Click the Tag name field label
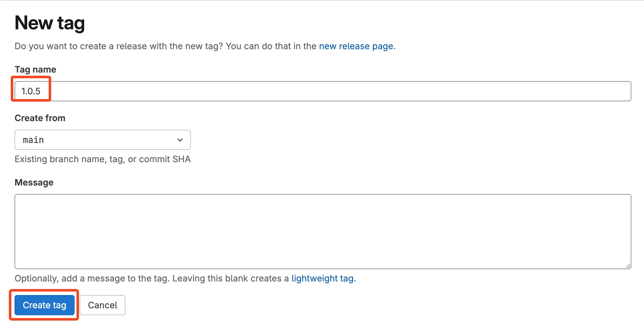Image resolution: width=644 pixels, height=325 pixels. point(35,69)
